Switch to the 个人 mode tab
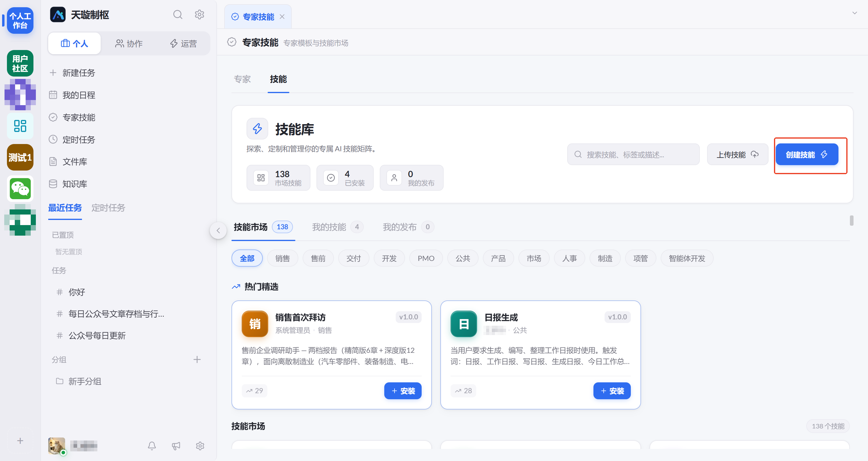Screen dimensions: 868x461 tap(74, 43)
